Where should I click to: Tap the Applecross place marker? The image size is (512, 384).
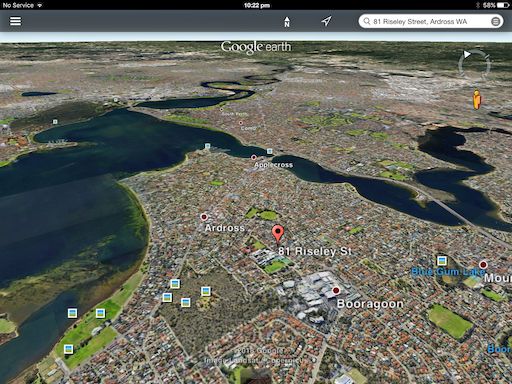click(x=254, y=157)
